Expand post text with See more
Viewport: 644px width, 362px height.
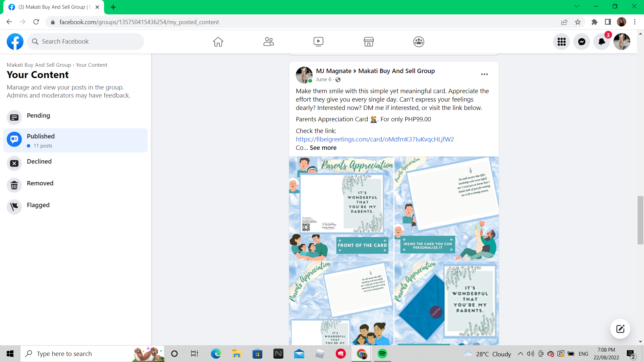(x=323, y=148)
